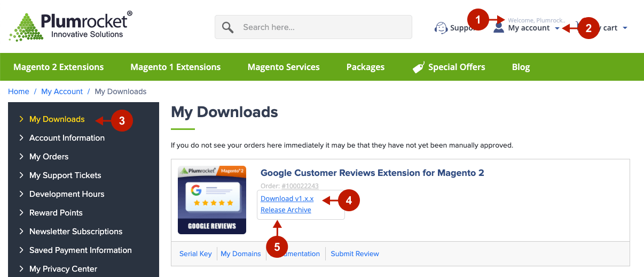Open Google Customer Reviews Extension title
The height and width of the screenshot is (277, 644).
pos(372,173)
